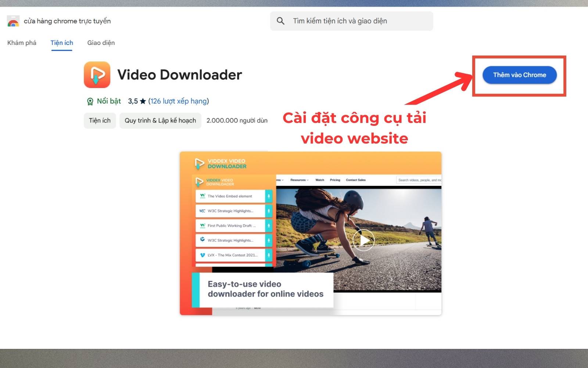Focus the Tìm kiếm tiện ích search field
Viewport: 588px width, 368px height.
coord(352,21)
